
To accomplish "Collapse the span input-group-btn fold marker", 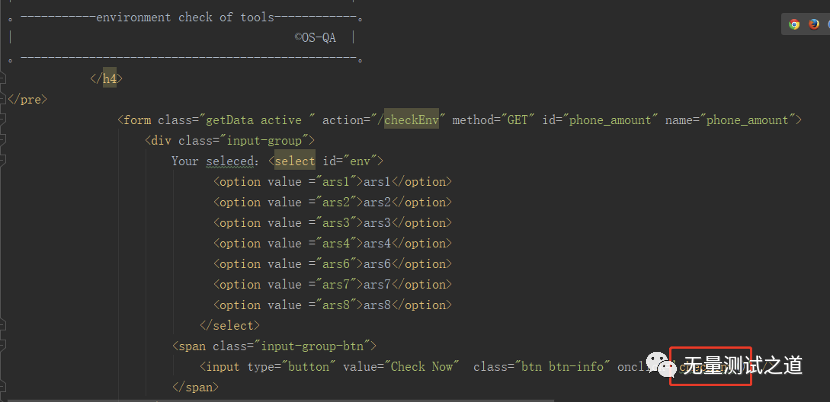I will tap(2, 346).
